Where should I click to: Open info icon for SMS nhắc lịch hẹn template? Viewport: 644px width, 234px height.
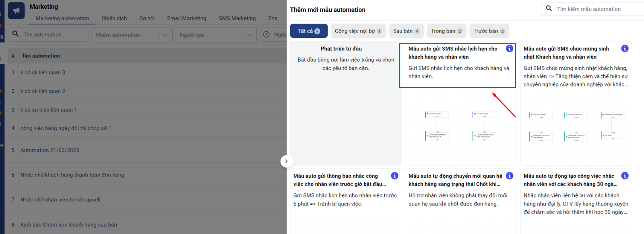coord(510,49)
